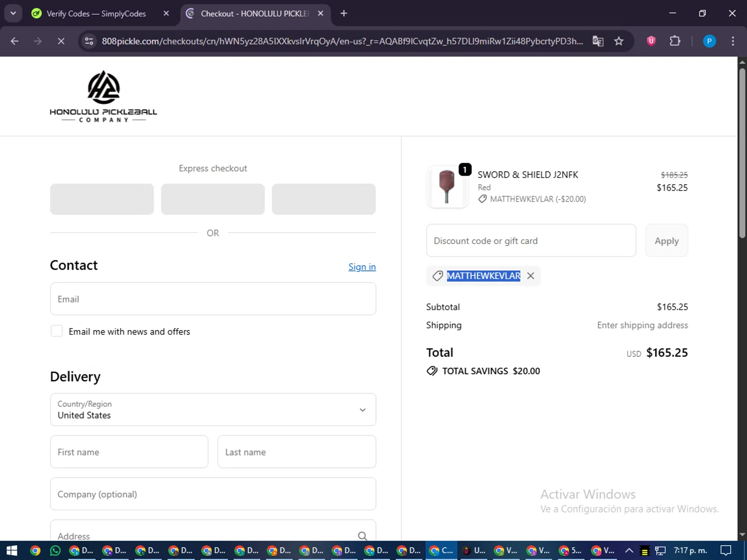Click the middle express checkout button
This screenshot has height=560, width=747.
point(213,199)
